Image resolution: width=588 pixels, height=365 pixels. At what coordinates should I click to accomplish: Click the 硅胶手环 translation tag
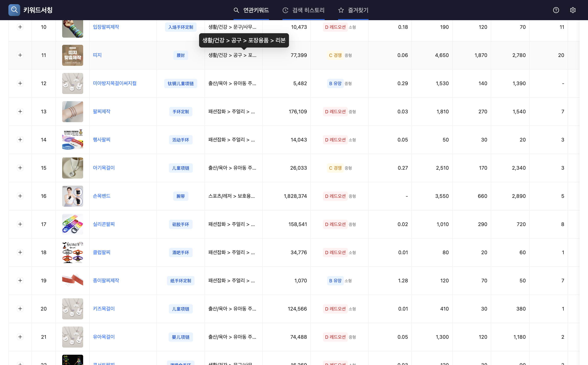(181, 225)
